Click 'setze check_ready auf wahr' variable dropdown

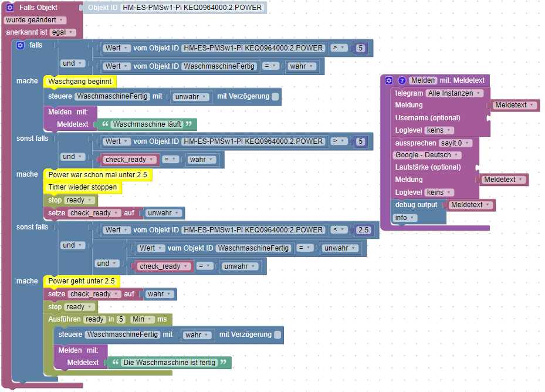94,294
